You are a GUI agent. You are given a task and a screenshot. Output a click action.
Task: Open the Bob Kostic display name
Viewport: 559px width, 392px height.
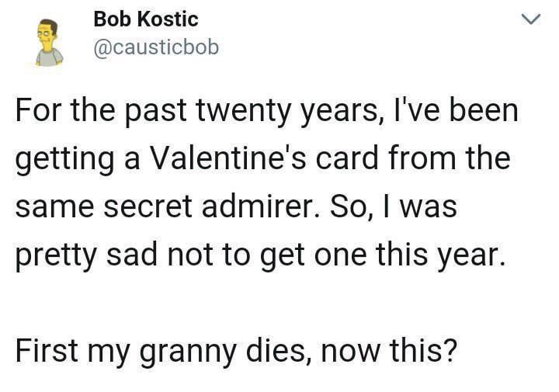[x=145, y=19]
